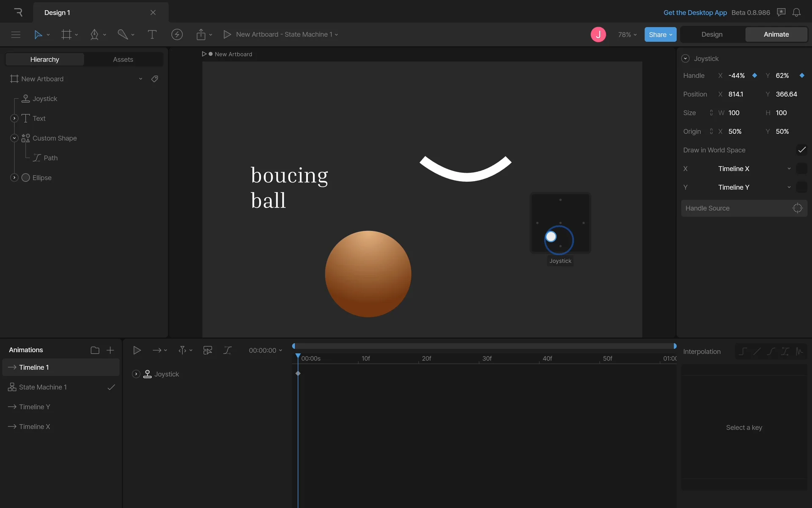Click the add new animation plus icon
812x508 pixels.
[110, 350]
